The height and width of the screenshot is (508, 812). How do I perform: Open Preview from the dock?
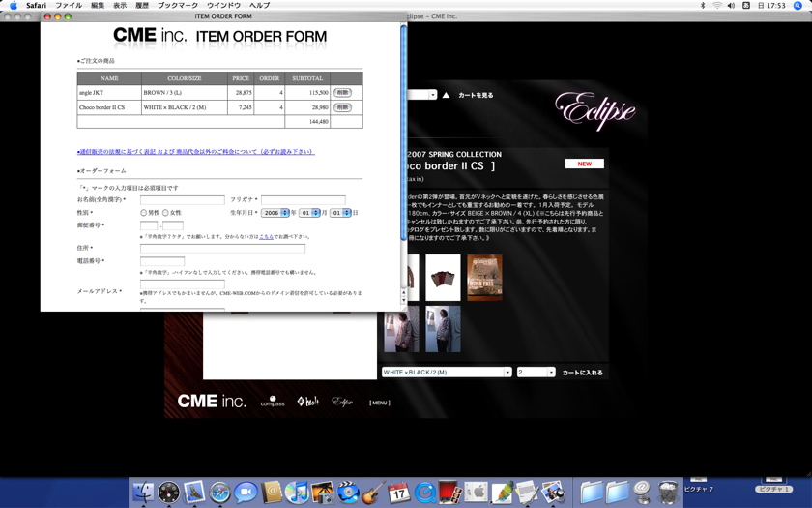[x=553, y=492]
